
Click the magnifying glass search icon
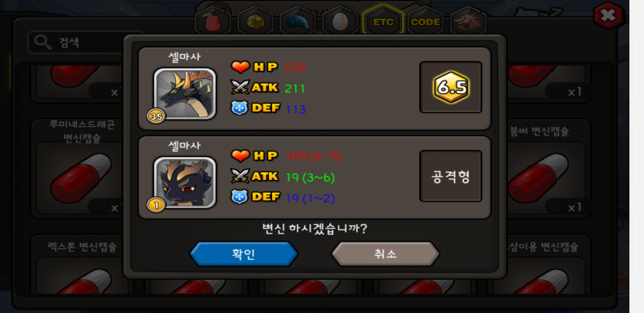(43, 42)
